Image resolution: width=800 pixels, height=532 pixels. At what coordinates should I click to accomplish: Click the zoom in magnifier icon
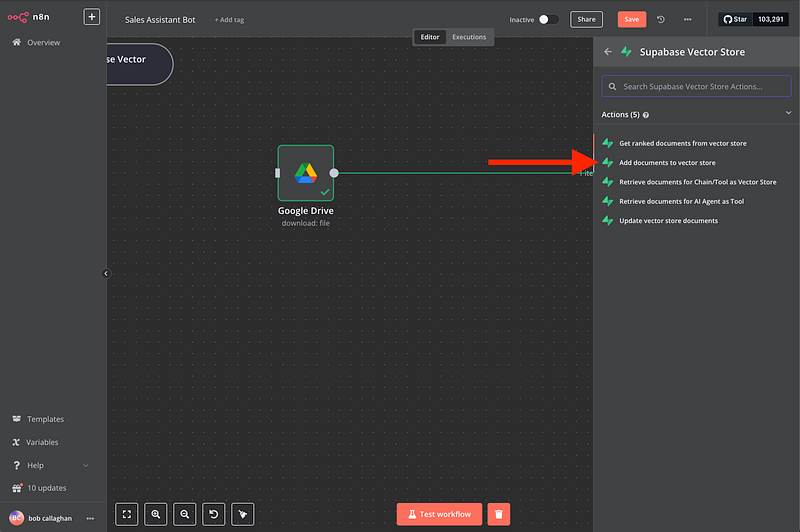point(156,514)
